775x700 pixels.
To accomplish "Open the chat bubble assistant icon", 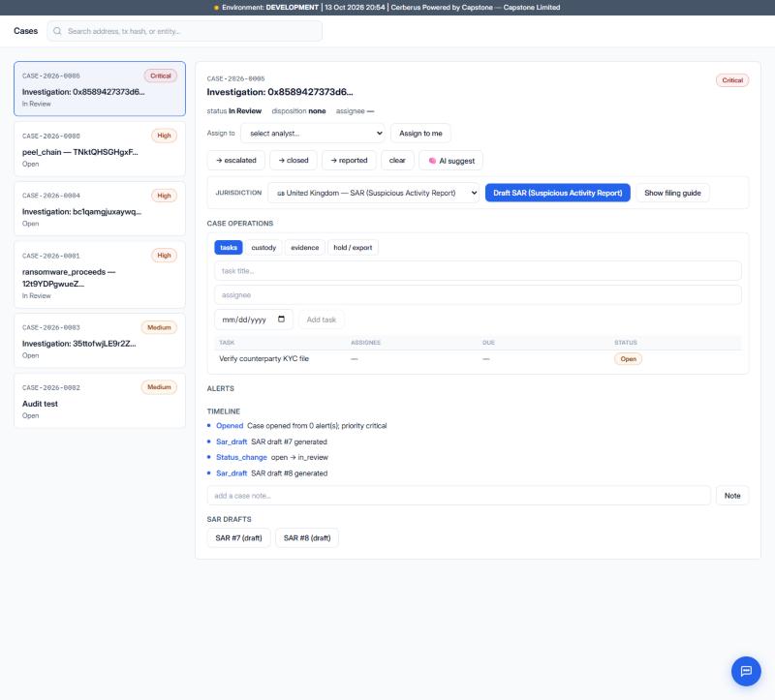I will tap(746, 671).
